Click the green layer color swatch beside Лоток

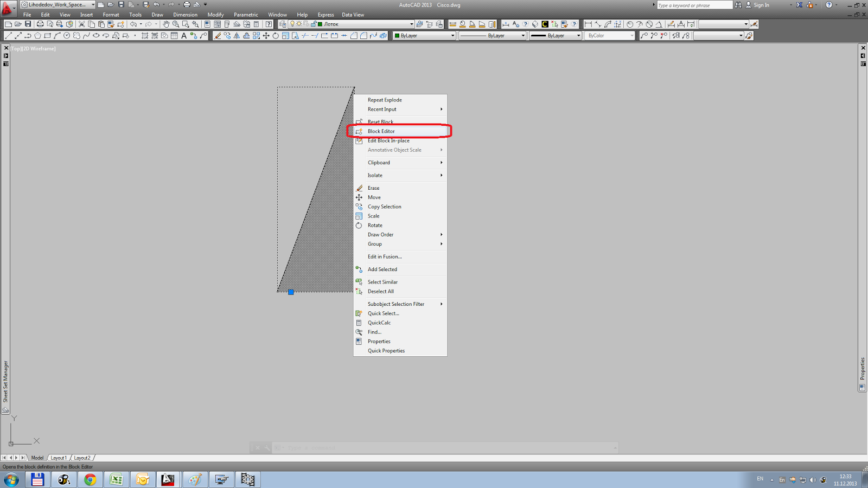click(320, 24)
